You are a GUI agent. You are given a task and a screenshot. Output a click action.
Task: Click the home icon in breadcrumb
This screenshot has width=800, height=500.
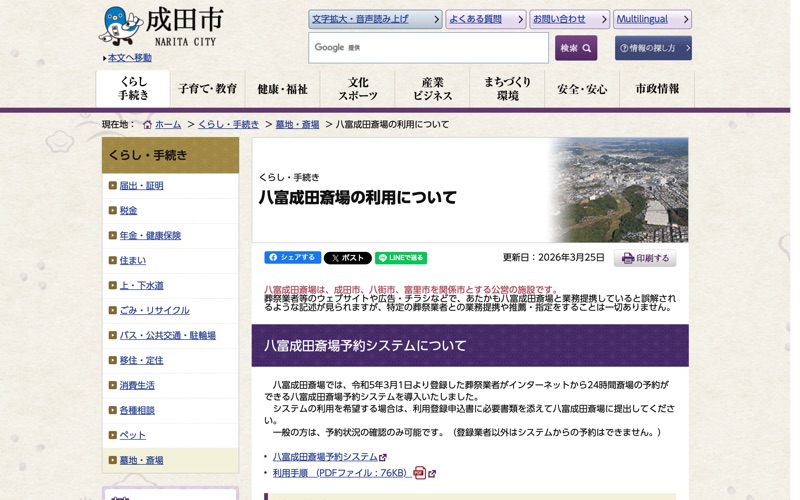click(147, 124)
